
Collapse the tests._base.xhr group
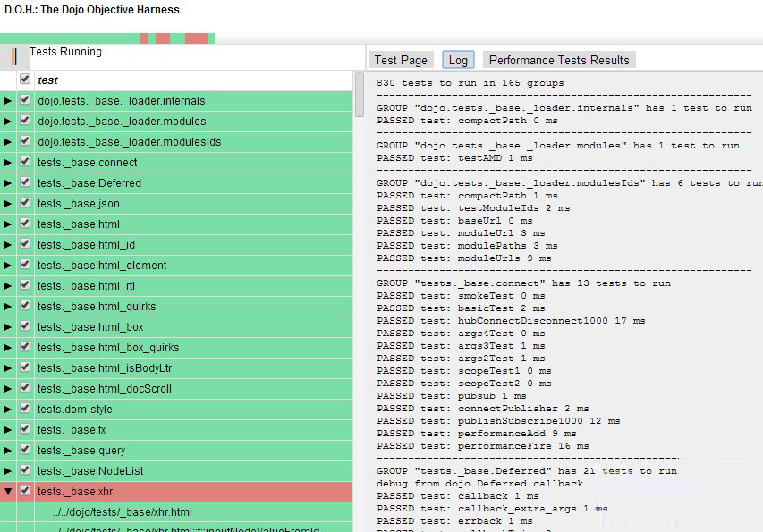click(8, 492)
